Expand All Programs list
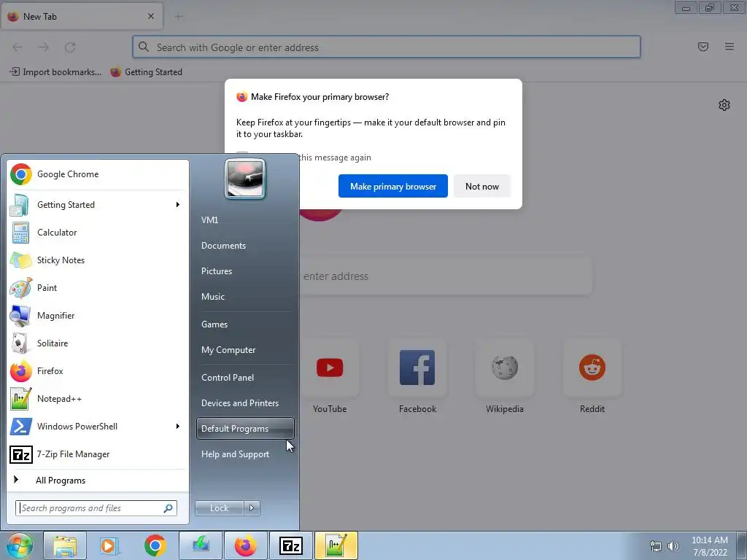The height and width of the screenshot is (560, 747). click(x=98, y=481)
